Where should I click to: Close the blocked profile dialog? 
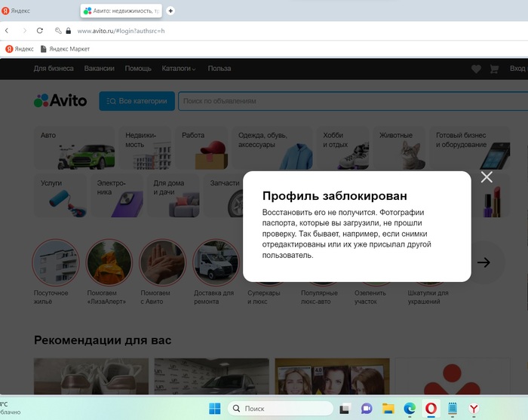coord(487,177)
